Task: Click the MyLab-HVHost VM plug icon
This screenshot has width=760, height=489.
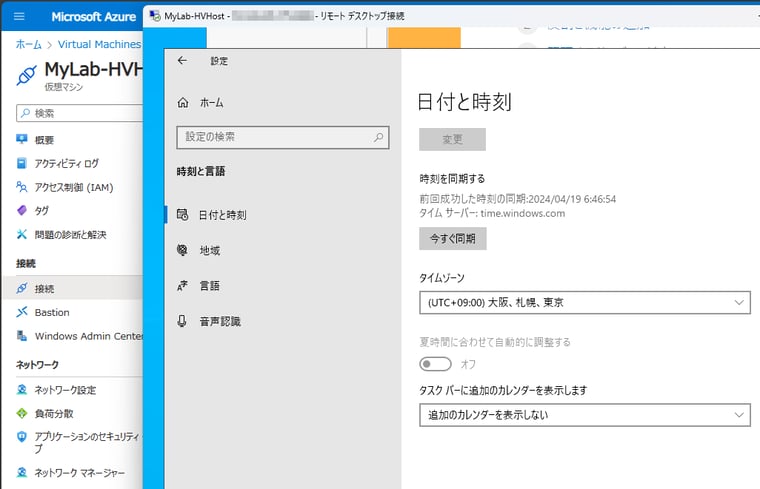Action: pos(26,76)
